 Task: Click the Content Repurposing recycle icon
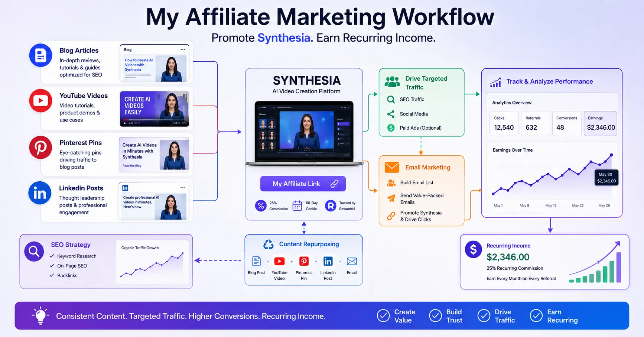(268, 244)
